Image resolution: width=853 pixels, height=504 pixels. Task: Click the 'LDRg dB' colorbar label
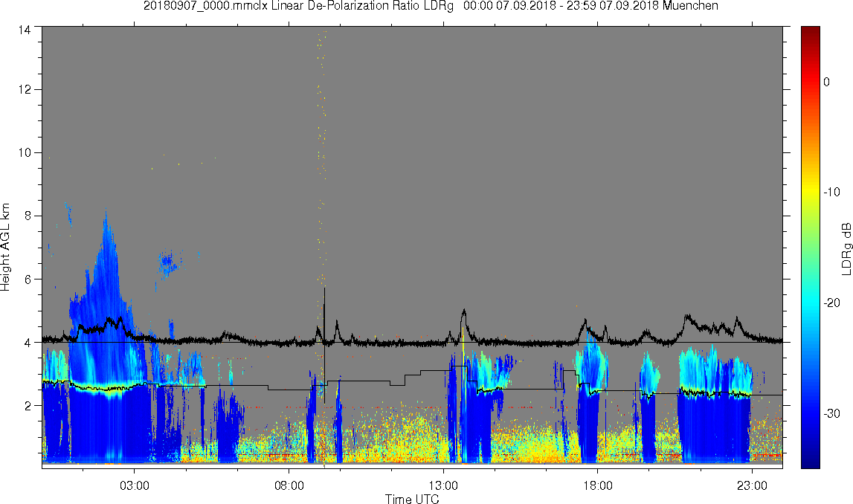point(846,248)
